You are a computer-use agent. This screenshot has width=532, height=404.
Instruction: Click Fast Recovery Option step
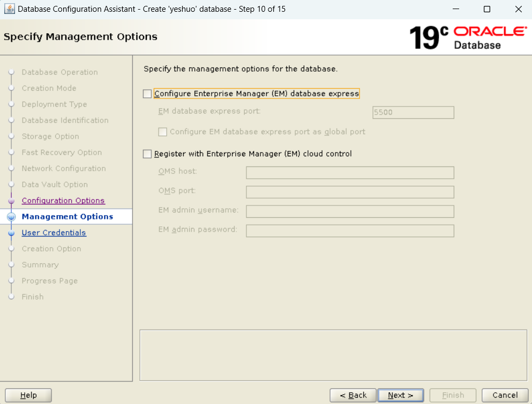pos(62,153)
